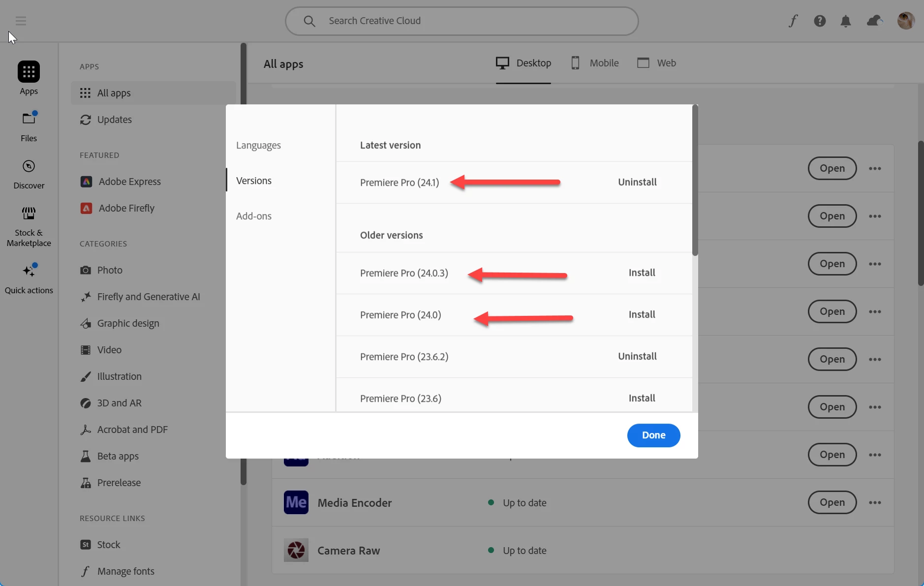Select Languages in the dialog sidebar

click(258, 145)
